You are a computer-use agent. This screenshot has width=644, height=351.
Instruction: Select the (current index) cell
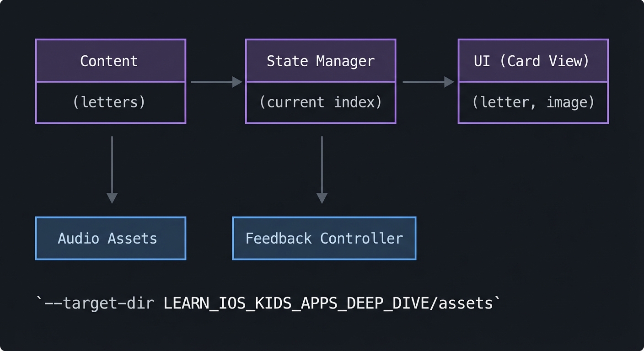click(320, 102)
